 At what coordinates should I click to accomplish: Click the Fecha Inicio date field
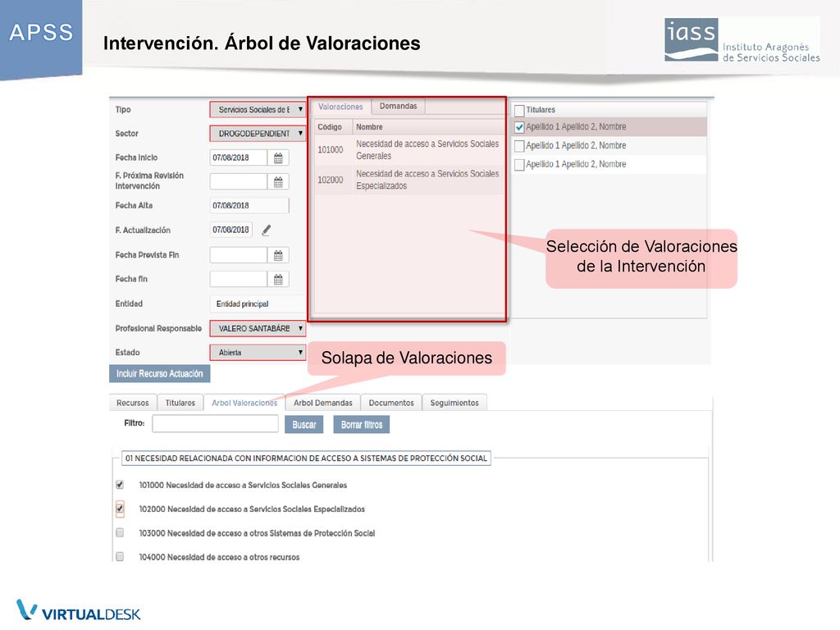click(x=239, y=157)
